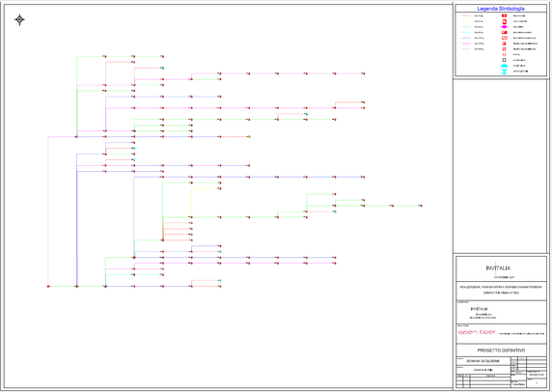
Task: Click the bottom-left root node of the diagram
Action: 48,287
